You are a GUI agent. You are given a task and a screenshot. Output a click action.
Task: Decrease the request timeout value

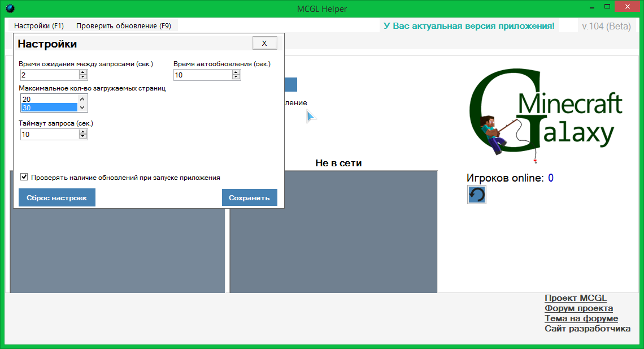83,137
